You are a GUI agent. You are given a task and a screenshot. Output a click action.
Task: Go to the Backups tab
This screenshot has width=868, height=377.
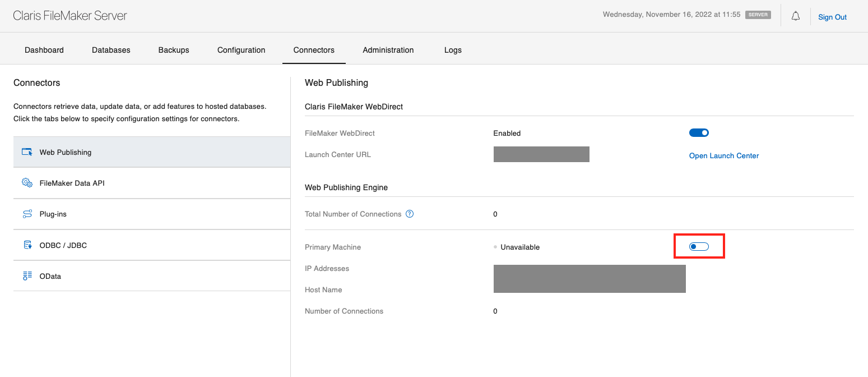pyautogui.click(x=174, y=50)
